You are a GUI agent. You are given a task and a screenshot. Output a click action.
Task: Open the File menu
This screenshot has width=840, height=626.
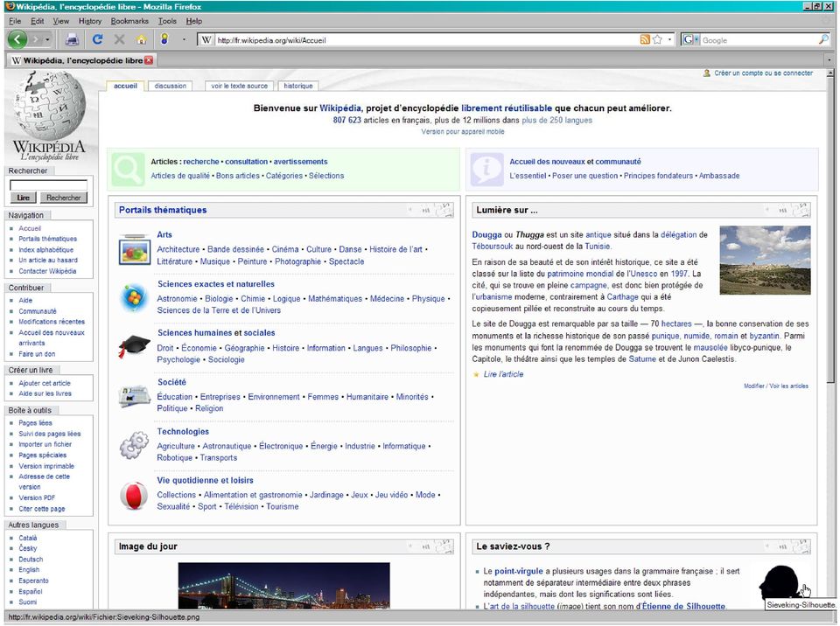pos(15,21)
